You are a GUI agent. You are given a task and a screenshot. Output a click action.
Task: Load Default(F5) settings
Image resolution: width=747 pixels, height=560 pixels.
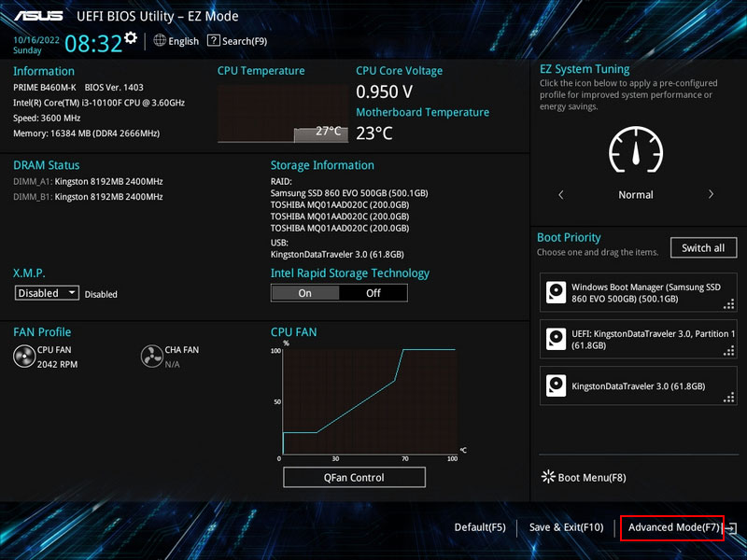pyautogui.click(x=480, y=527)
